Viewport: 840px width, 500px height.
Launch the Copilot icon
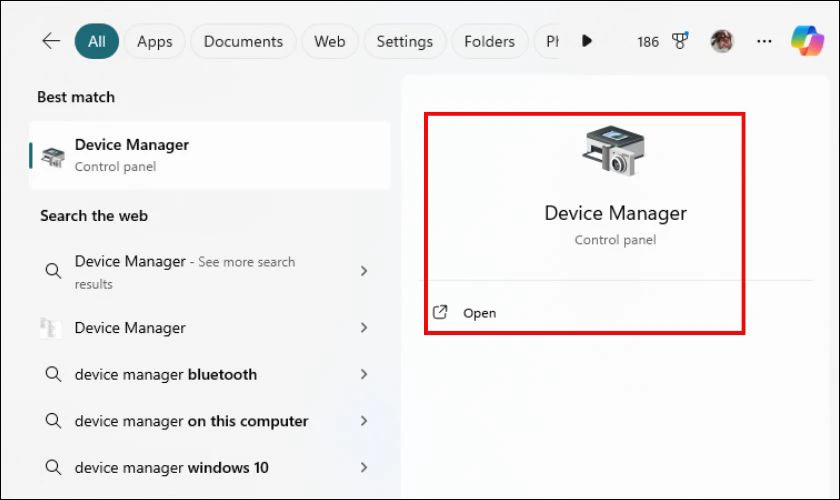pyautogui.click(x=807, y=41)
